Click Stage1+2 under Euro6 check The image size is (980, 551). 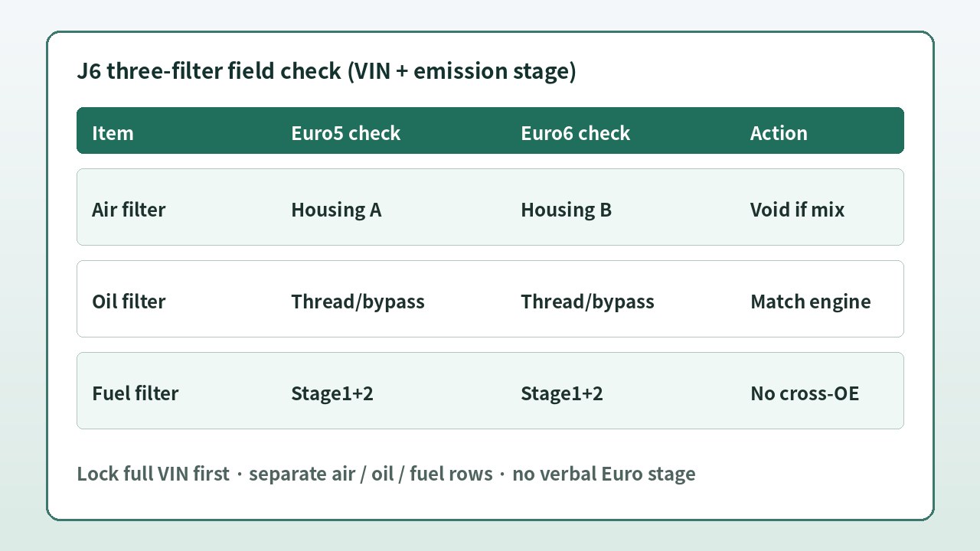tap(561, 393)
